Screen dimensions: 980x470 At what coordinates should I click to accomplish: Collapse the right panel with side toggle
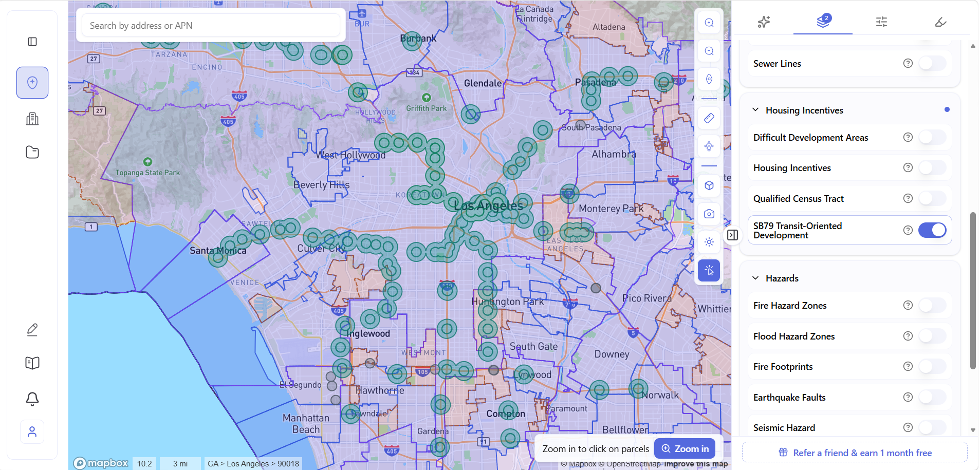(x=733, y=235)
